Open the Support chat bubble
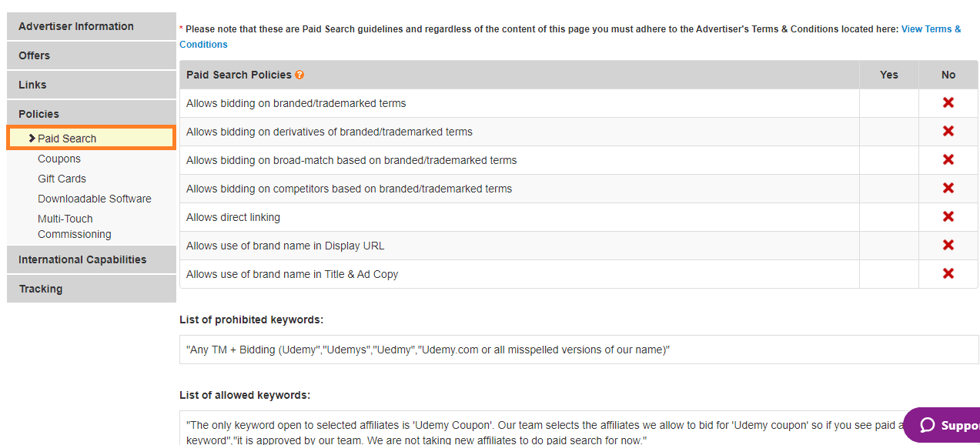Viewport: 980px width, 445px height. pyautogui.click(x=942, y=425)
